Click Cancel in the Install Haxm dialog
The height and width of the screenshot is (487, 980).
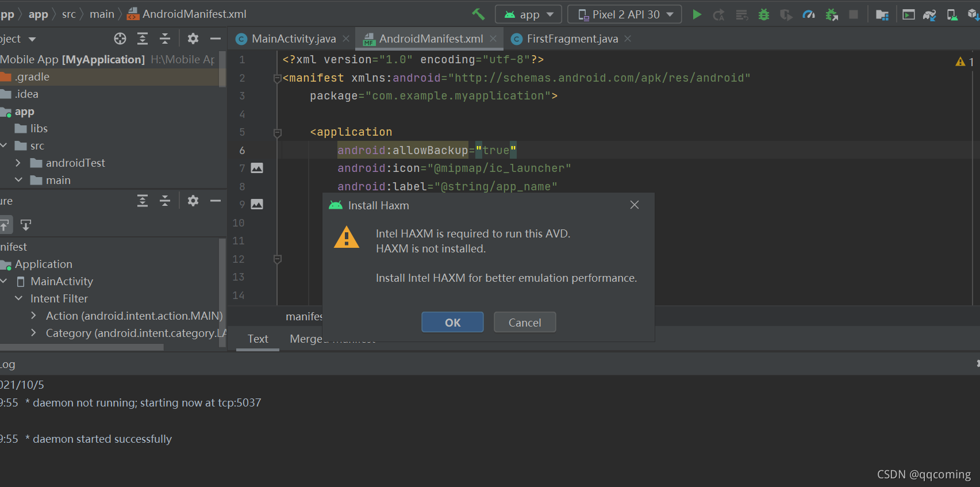click(525, 323)
